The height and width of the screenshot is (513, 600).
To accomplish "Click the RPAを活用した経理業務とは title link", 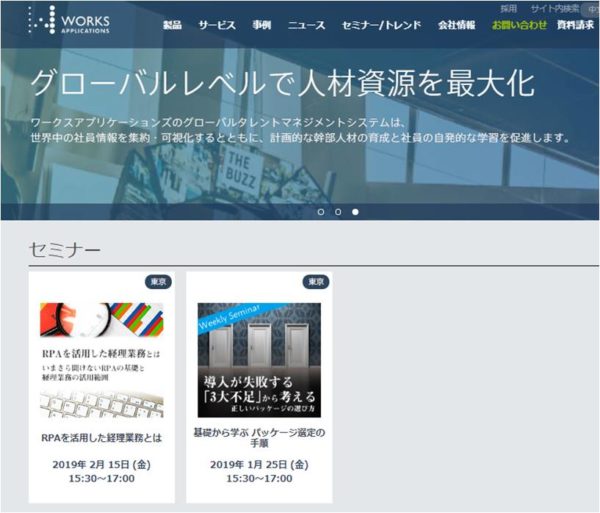I will pos(101,437).
